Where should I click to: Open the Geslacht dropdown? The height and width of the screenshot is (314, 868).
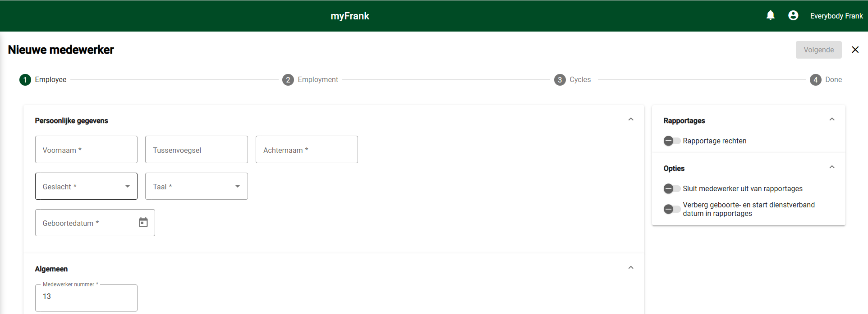pos(86,186)
